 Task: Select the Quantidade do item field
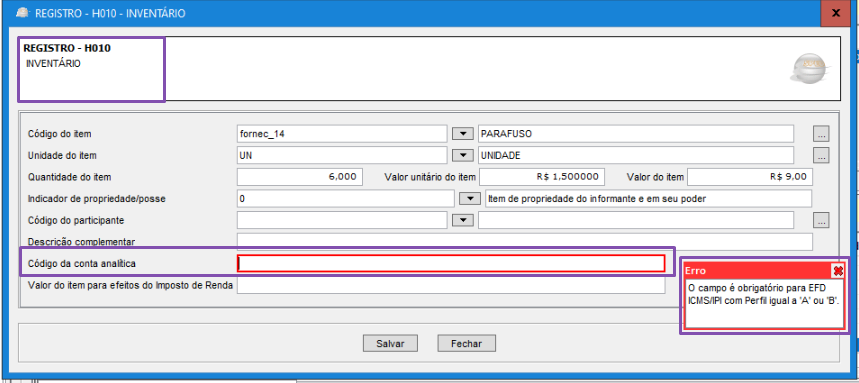point(299,177)
